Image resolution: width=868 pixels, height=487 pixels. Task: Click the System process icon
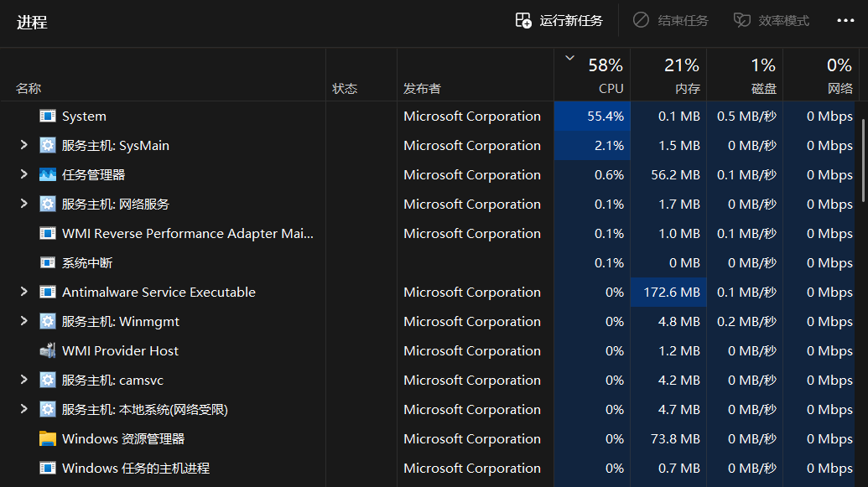(48, 117)
